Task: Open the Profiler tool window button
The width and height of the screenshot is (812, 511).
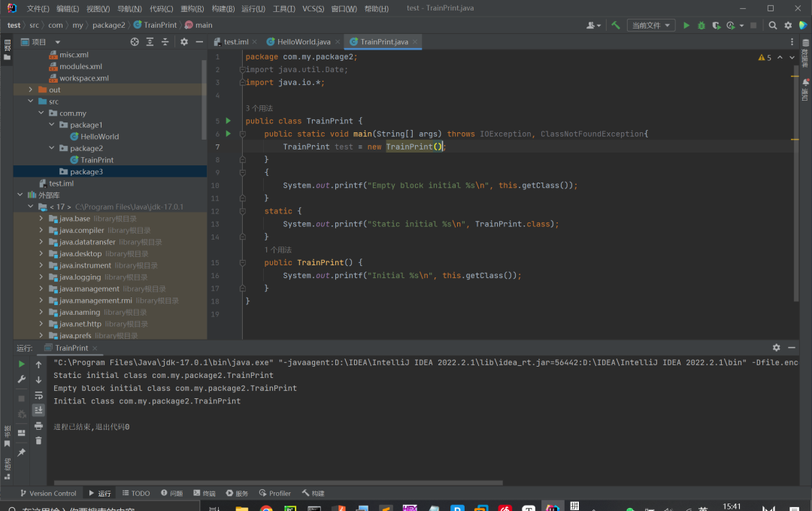Action: coord(275,493)
